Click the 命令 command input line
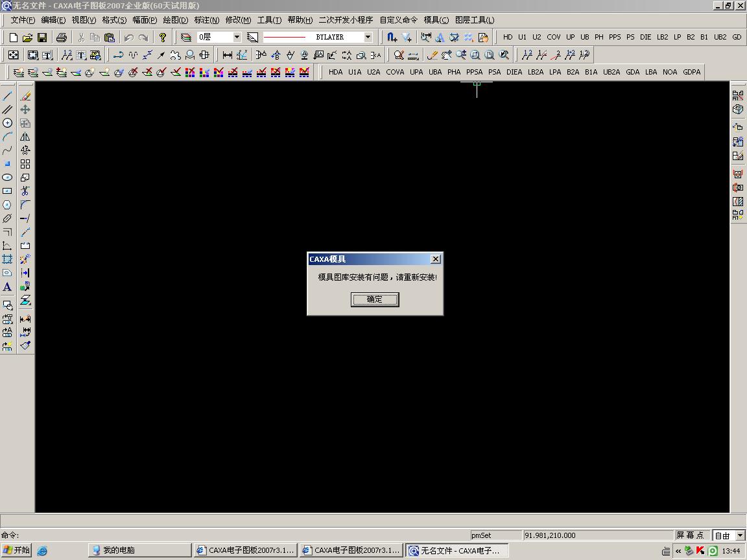This screenshot has width=747, height=560. coord(233,536)
